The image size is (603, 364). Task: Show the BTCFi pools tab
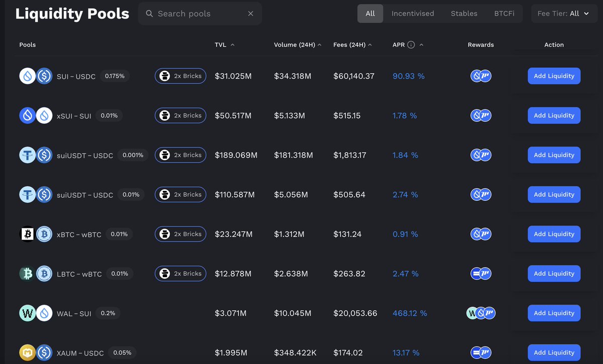pyautogui.click(x=504, y=14)
